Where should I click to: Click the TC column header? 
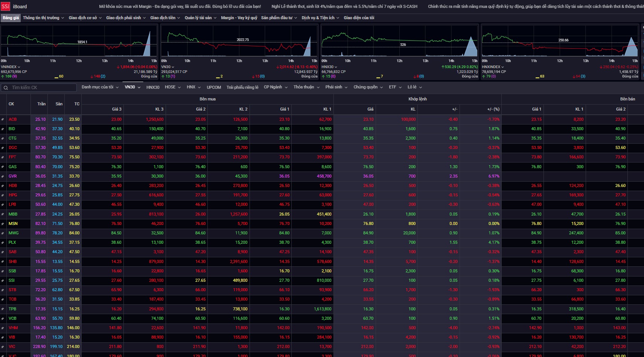[x=77, y=104]
